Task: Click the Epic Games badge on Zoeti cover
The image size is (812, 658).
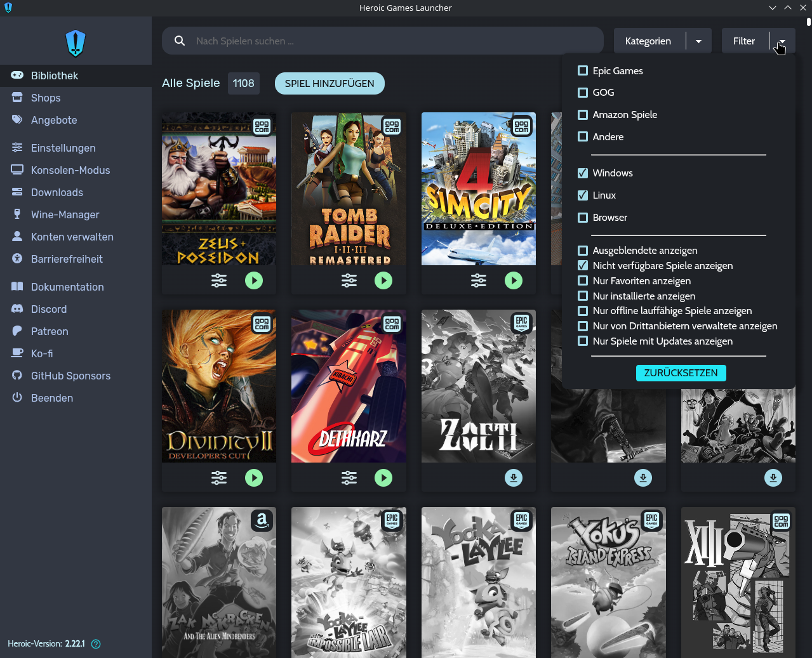Action: coord(522,323)
